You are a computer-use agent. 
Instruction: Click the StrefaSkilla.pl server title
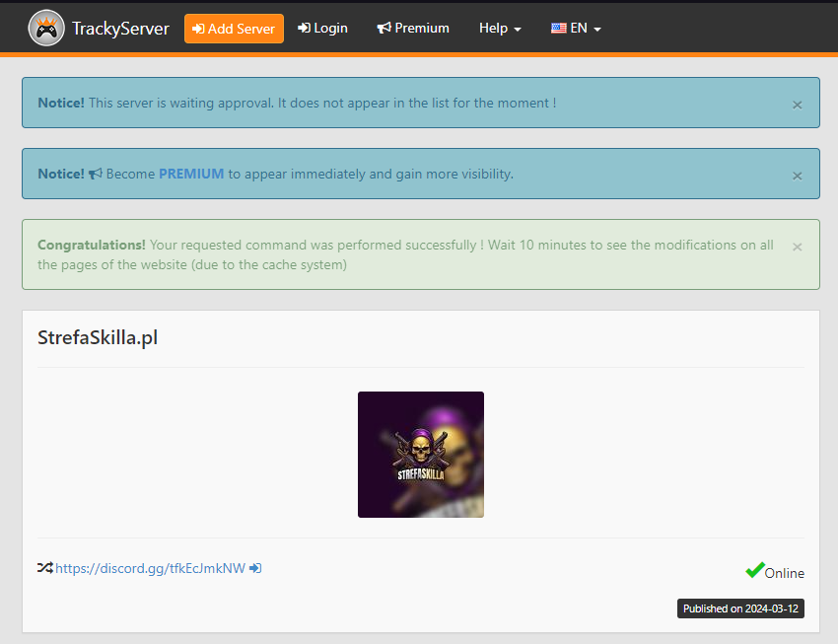pyautogui.click(x=98, y=337)
